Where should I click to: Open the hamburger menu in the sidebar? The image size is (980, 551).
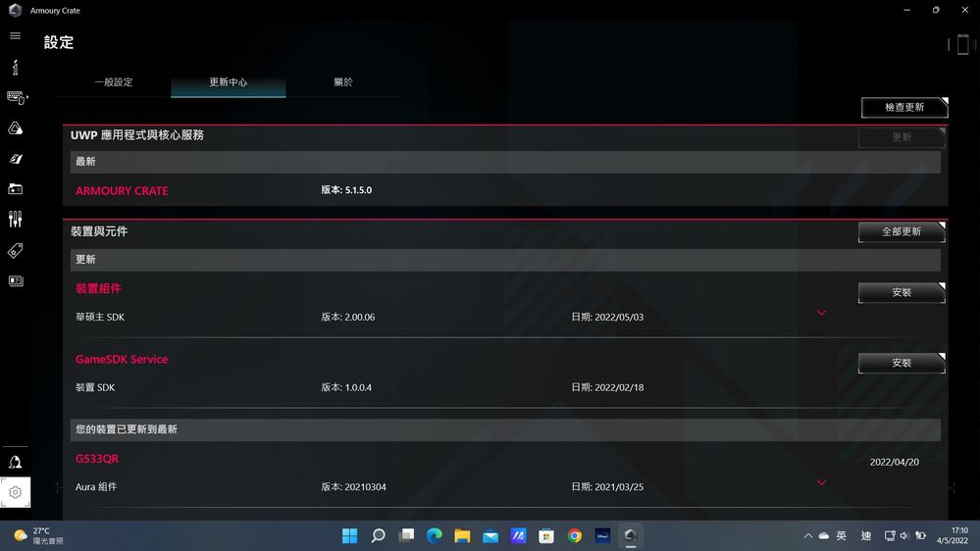(x=15, y=35)
